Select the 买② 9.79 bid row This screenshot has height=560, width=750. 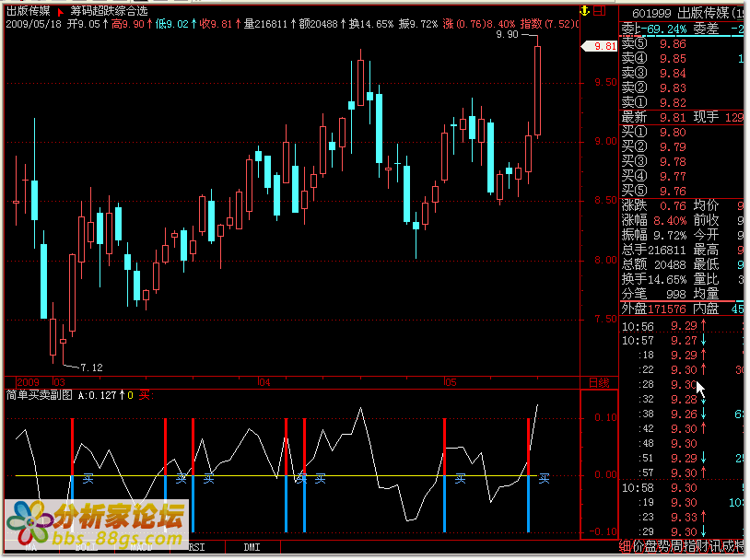[x=682, y=147]
